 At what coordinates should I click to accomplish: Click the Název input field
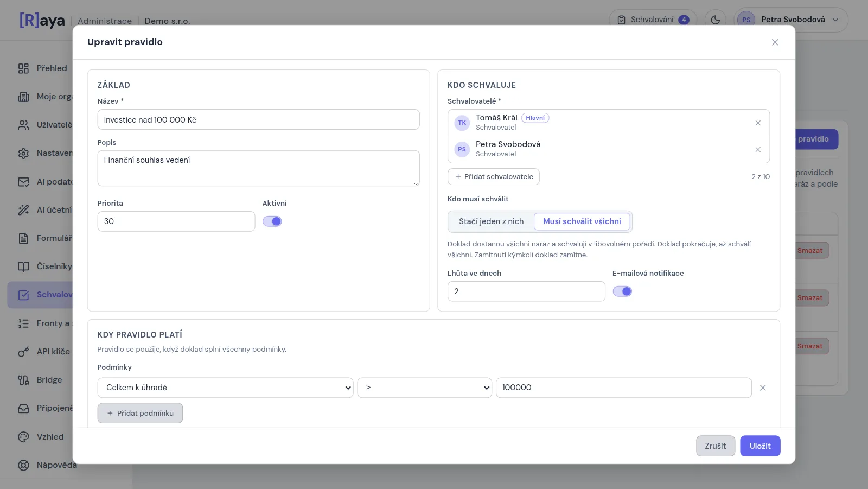tap(258, 120)
